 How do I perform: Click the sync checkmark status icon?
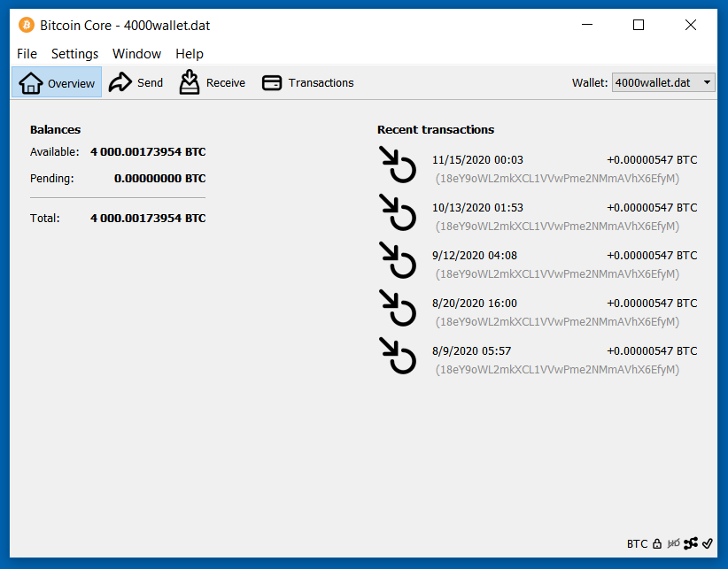708,543
